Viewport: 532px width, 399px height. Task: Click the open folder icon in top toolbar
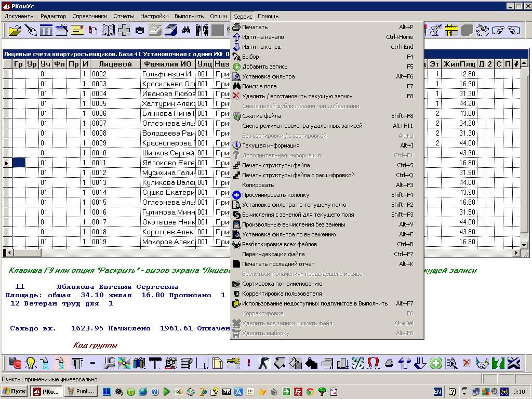coord(15,30)
